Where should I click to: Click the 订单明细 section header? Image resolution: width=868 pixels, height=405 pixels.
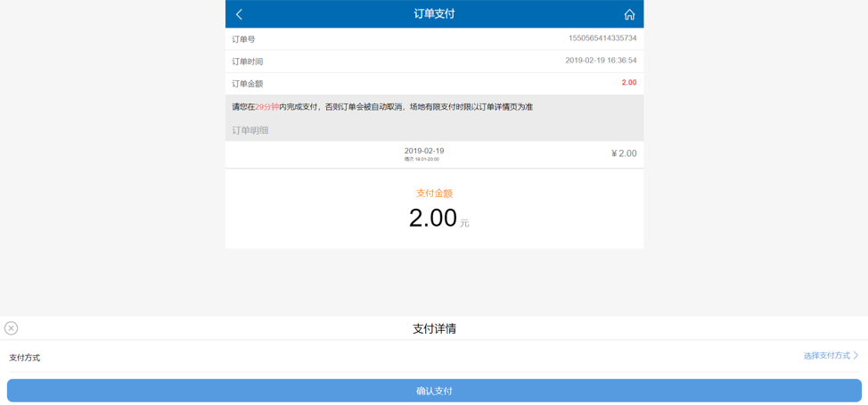coord(250,130)
